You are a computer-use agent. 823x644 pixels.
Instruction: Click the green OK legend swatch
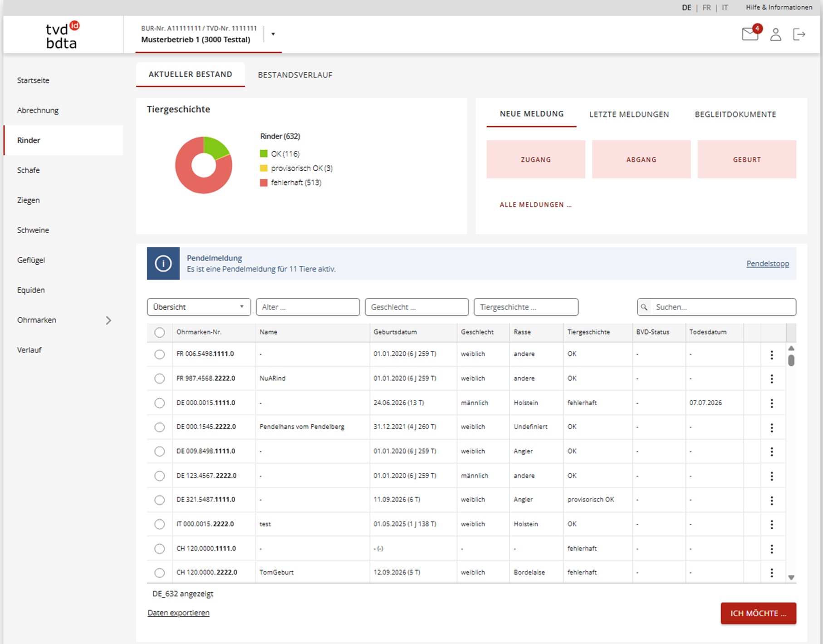(x=264, y=154)
